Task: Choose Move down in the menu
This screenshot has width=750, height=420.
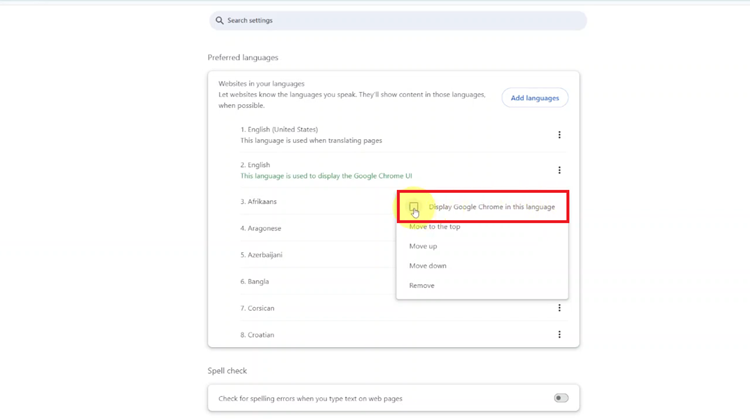Action: click(x=428, y=266)
